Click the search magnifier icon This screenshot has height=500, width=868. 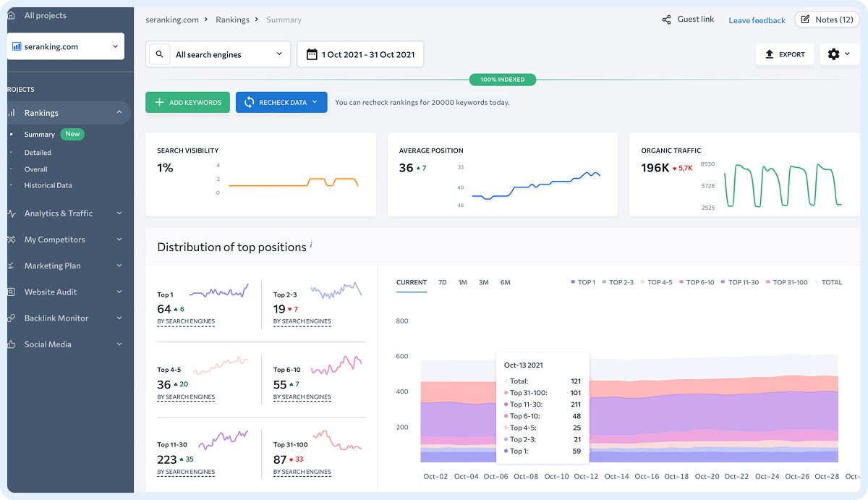pyautogui.click(x=160, y=54)
